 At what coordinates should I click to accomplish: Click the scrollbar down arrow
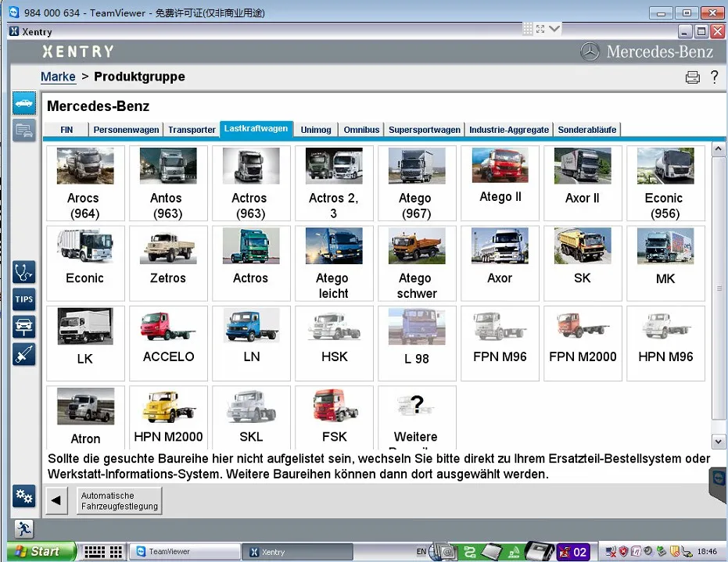click(719, 442)
